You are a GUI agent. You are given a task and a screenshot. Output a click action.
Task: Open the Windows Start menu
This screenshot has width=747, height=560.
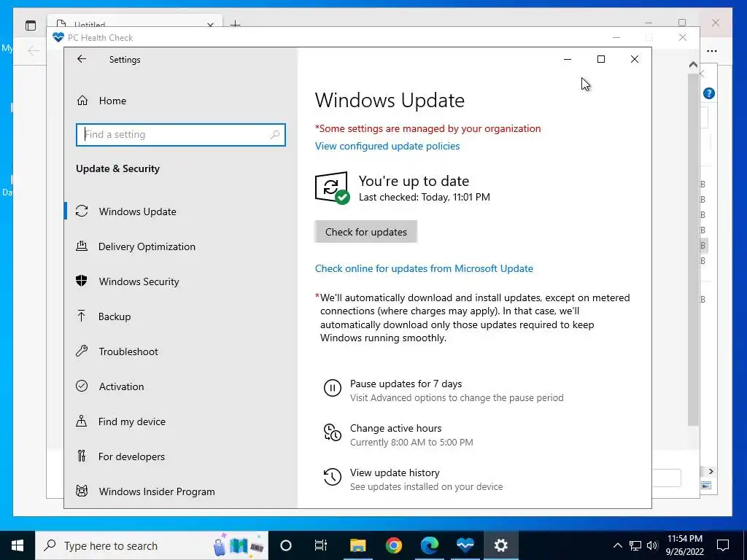(x=18, y=545)
